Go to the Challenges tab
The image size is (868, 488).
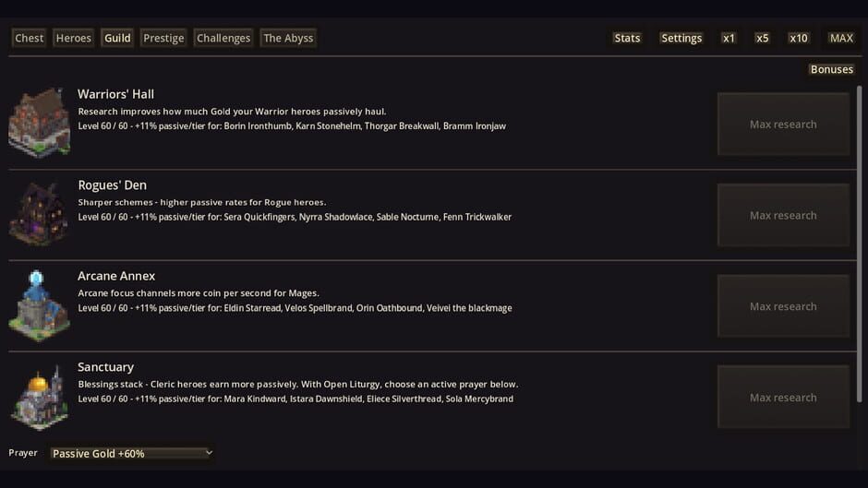coord(223,38)
